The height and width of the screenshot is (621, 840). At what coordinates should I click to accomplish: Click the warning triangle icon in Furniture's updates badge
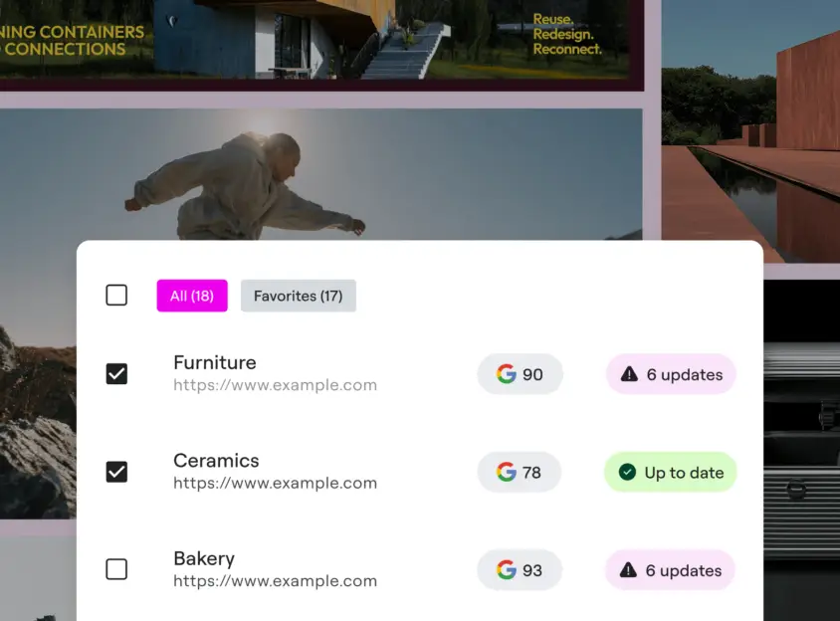point(629,373)
